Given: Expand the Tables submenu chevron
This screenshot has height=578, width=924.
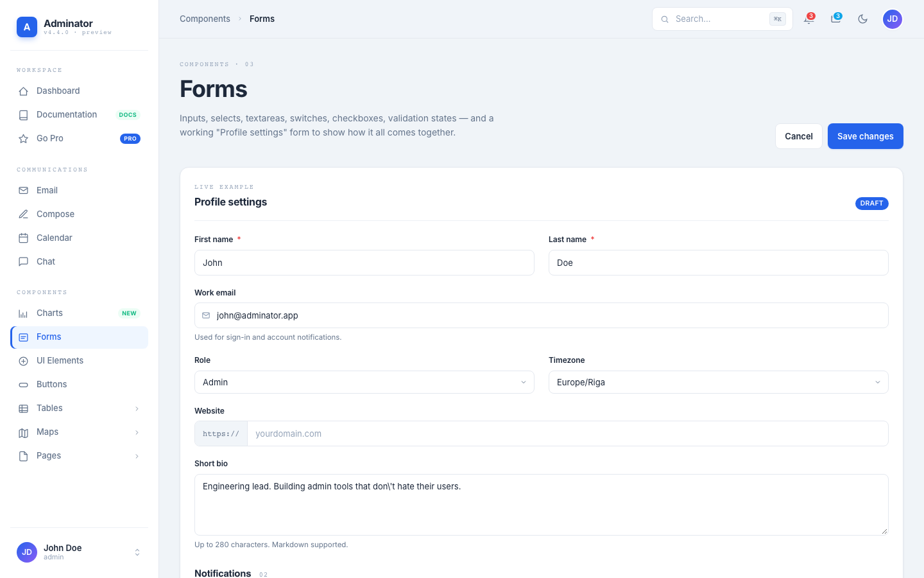Looking at the screenshot, I should point(137,408).
